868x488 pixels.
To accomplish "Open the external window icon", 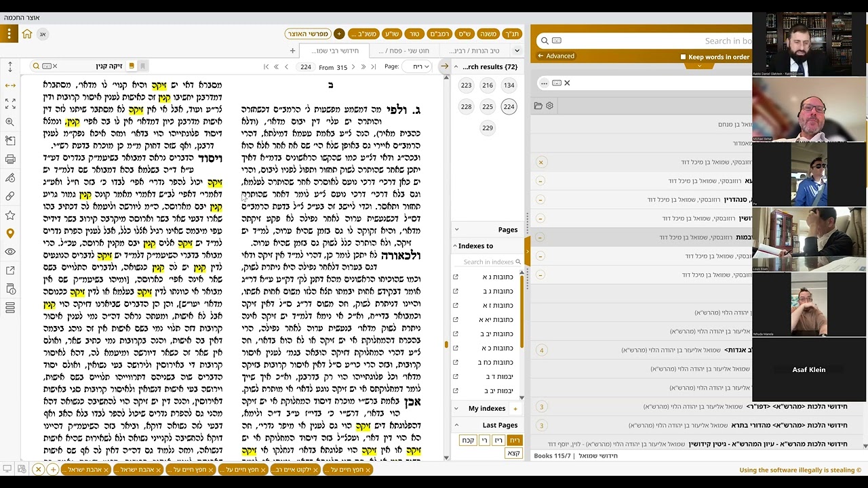I will 10,270.
